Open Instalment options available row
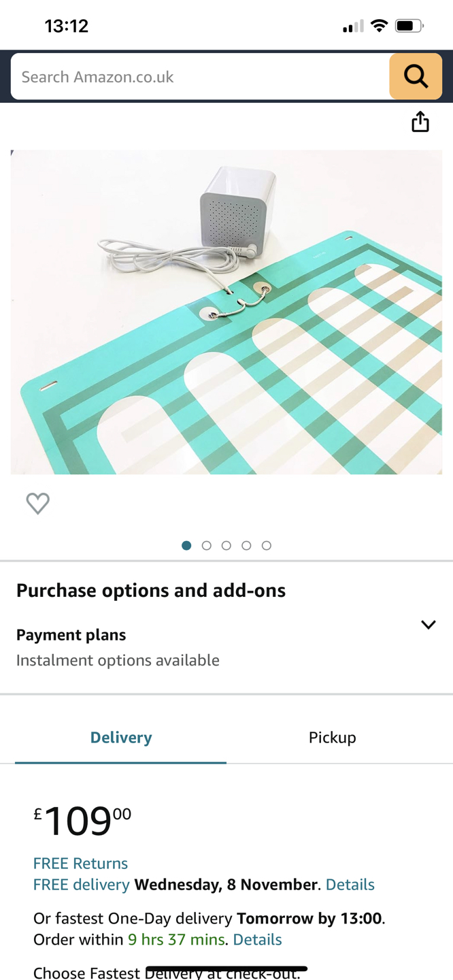This screenshot has width=453, height=980. pyautogui.click(x=227, y=647)
